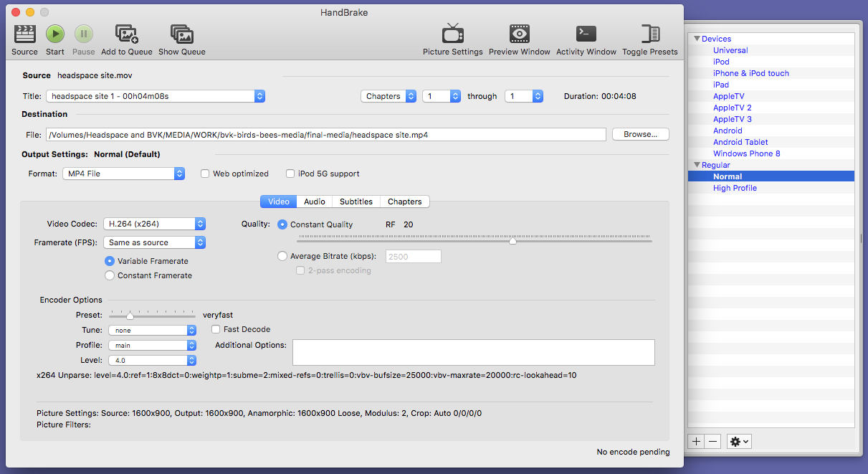
Task: Remove preset with minus button
Action: 712,442
